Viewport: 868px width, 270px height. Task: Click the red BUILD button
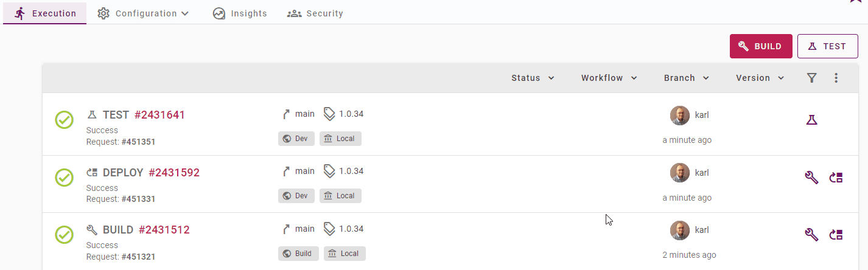(x=761, y=46)
